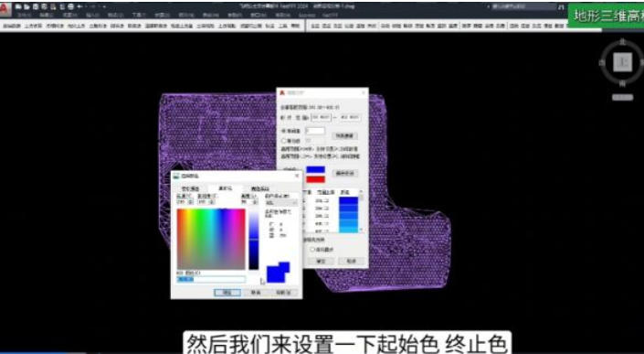644x354 pixels.
Task: Click the Undo arrow in quick access toolbar
Action: 79,6
